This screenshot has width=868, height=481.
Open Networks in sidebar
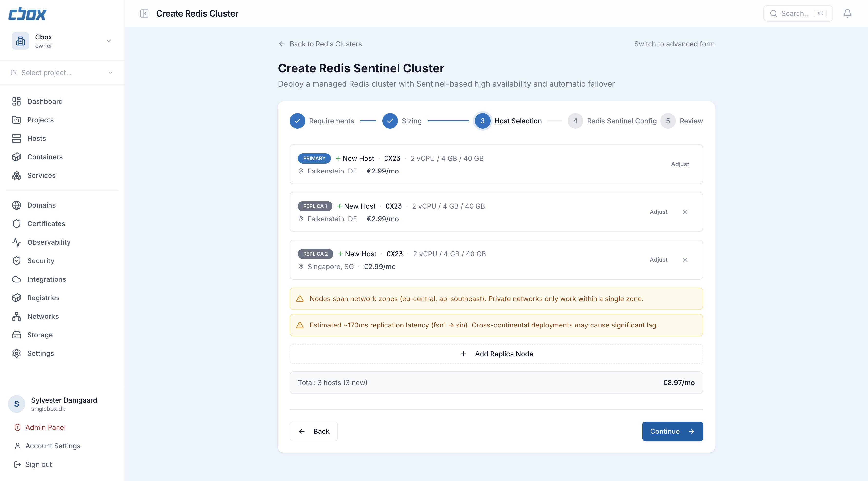43,316
